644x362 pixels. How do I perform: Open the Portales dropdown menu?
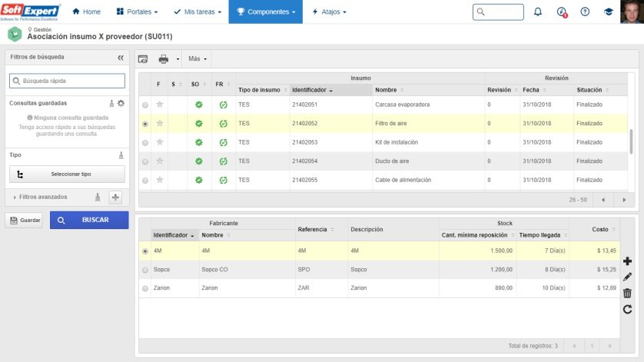[138, 12]
